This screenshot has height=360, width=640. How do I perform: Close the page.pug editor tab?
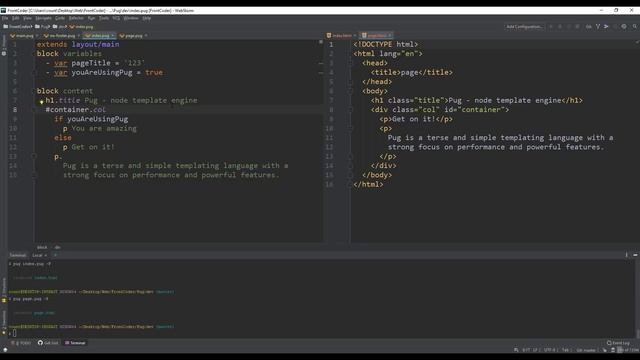pos(146,36)
